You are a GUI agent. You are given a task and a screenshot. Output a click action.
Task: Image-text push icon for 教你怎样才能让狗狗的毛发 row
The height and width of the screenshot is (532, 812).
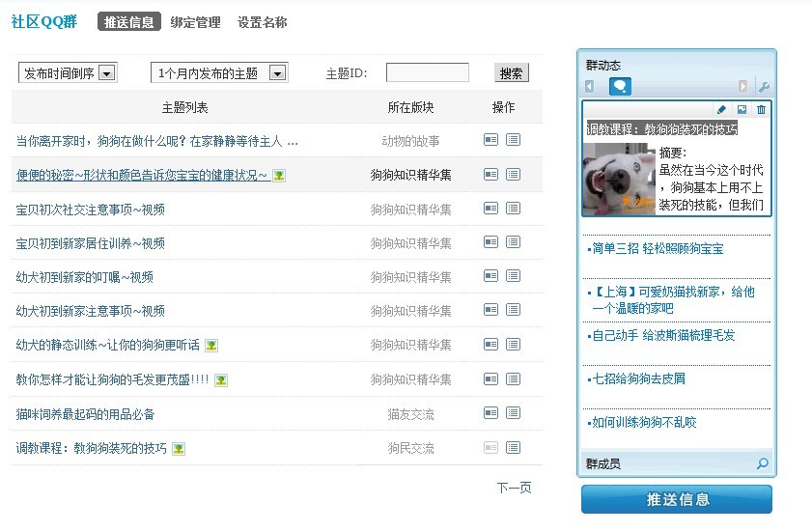pyautogui.click(x=490, y=378)
